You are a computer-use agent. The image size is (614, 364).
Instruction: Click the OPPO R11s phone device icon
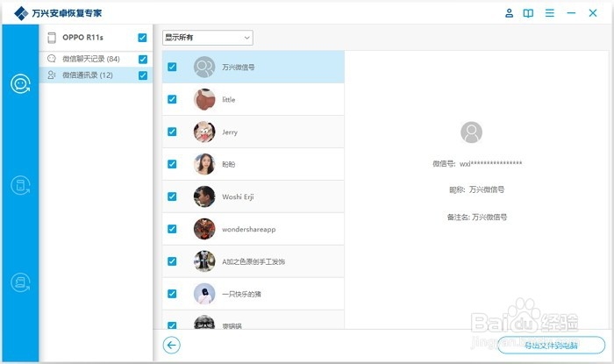point(52,38)
